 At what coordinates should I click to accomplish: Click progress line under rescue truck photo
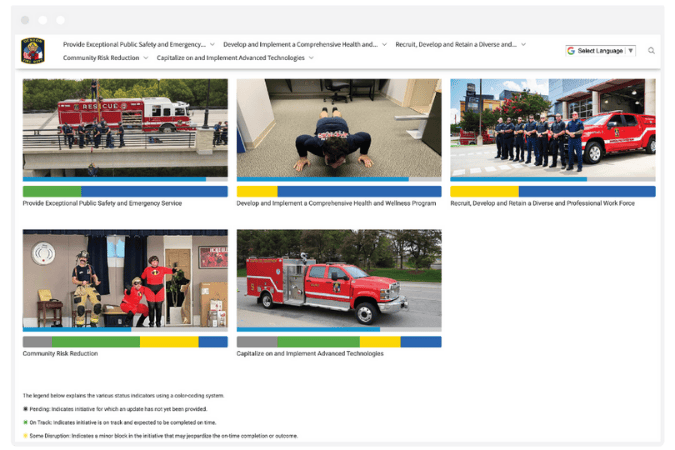click(125, 179)
